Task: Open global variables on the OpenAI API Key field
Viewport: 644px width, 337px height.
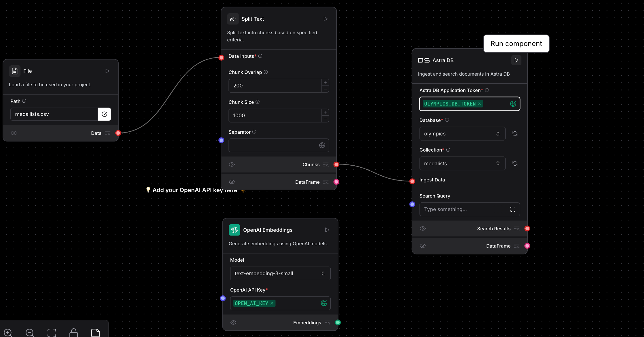Action: (x=324, y=303)
